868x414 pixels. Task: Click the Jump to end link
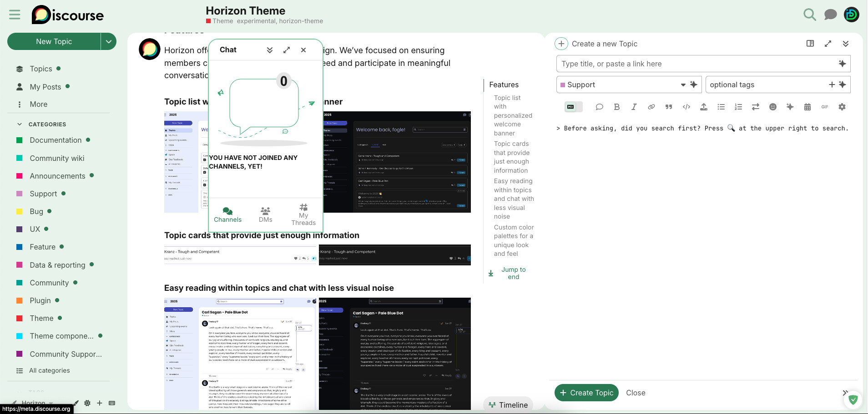[x=513, y=273]
